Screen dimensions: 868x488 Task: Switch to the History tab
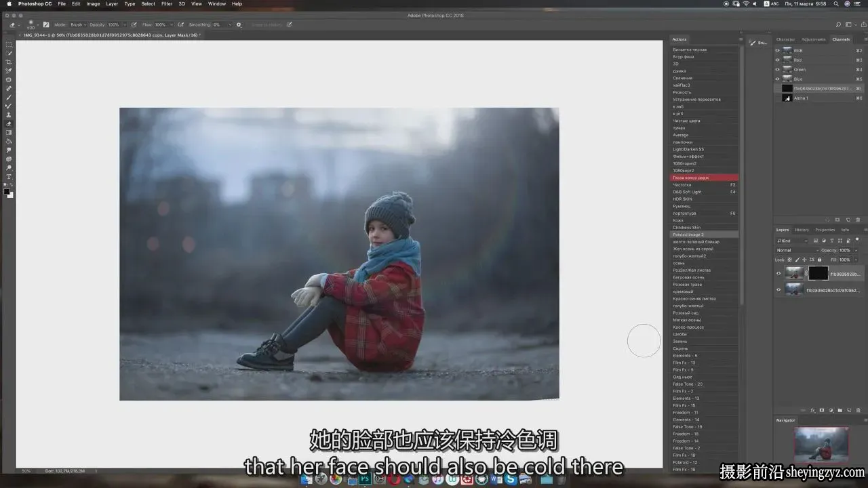click(802, 230)
